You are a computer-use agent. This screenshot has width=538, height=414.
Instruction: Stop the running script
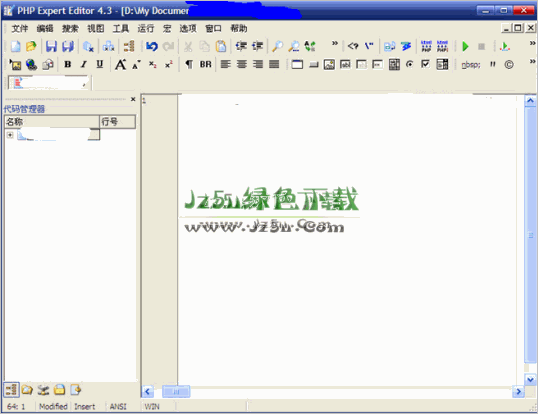pos(481,46)
